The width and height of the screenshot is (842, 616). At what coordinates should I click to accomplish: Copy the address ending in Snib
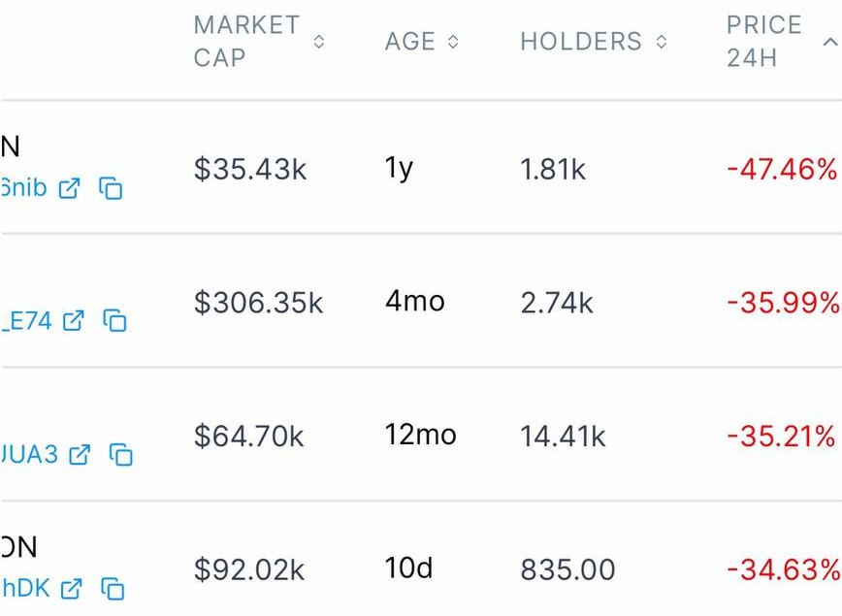[x=112, y=188]
